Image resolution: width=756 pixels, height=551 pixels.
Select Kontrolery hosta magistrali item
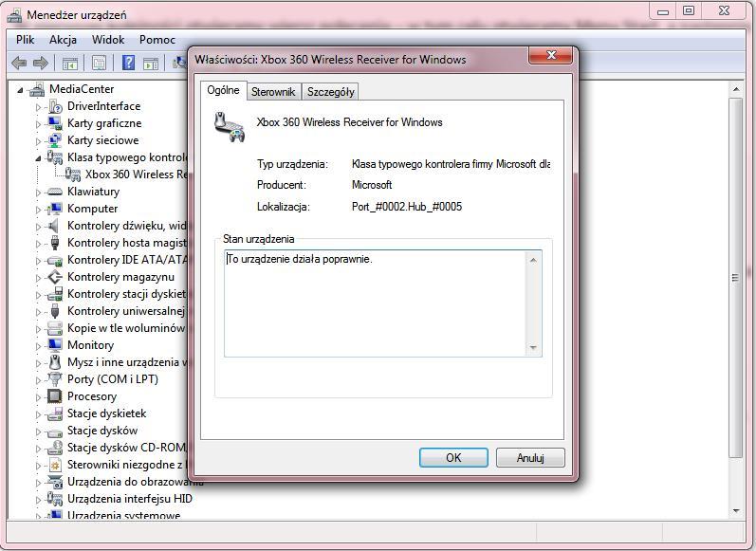coord(126,243)
